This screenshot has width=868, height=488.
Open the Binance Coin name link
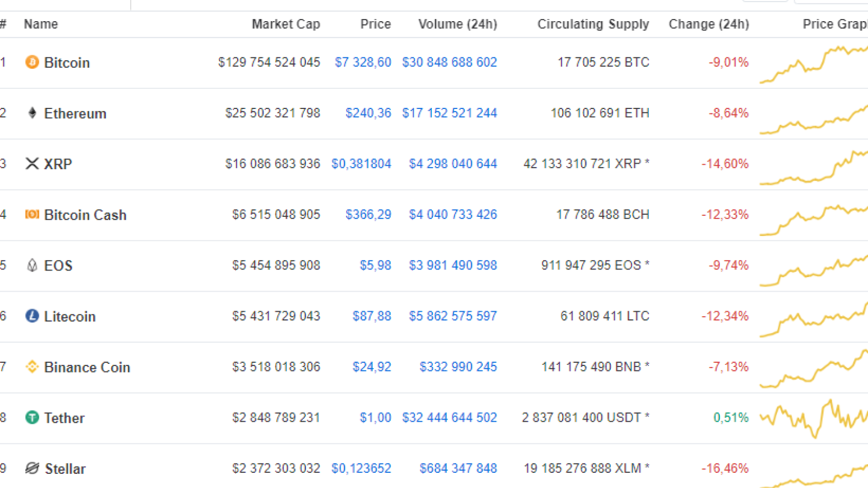click(87, 367)
